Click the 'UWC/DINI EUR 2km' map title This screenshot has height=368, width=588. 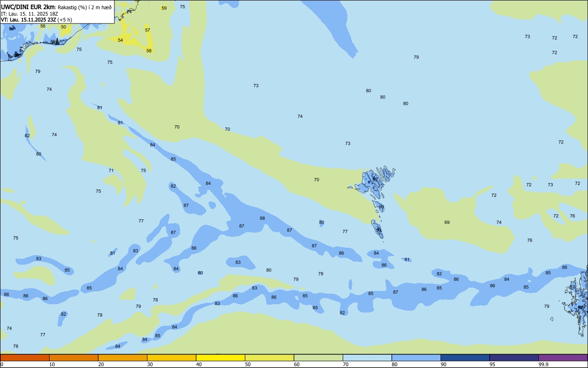pyautogui.click(x=28, y=7)
